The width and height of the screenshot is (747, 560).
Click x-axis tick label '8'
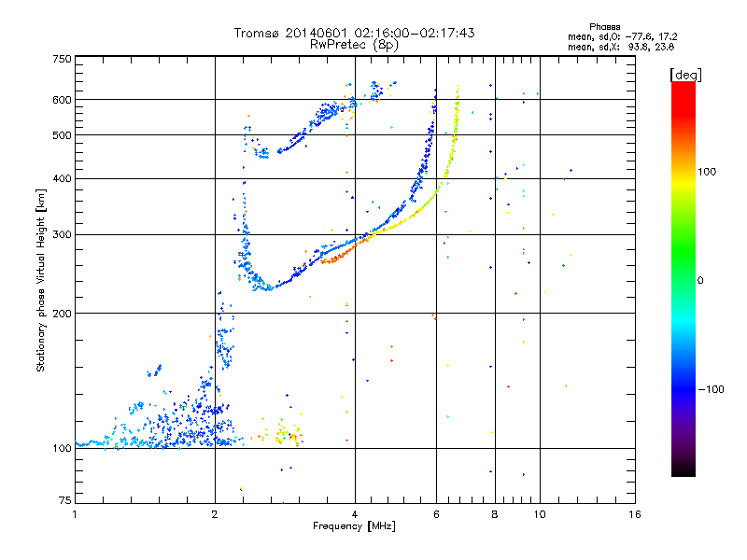pyautogui.click(x=495, y=514)
